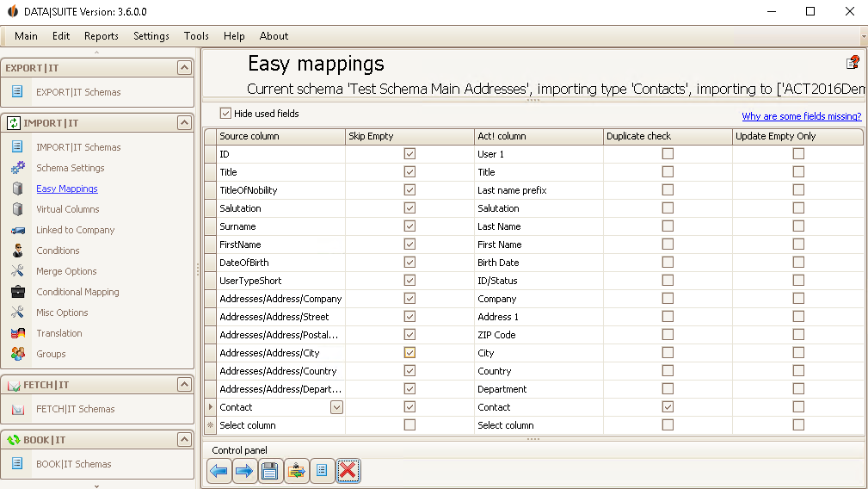Uncheck Skip Empty for the Surname row
The width and height of the screenshot is (868, 489).
pos(409,226)
